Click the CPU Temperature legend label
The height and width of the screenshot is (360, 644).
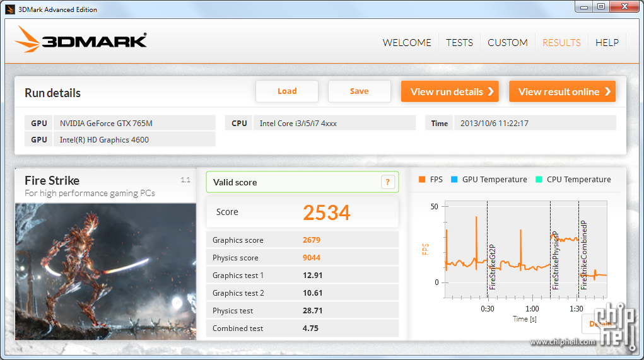pos(578,180)
